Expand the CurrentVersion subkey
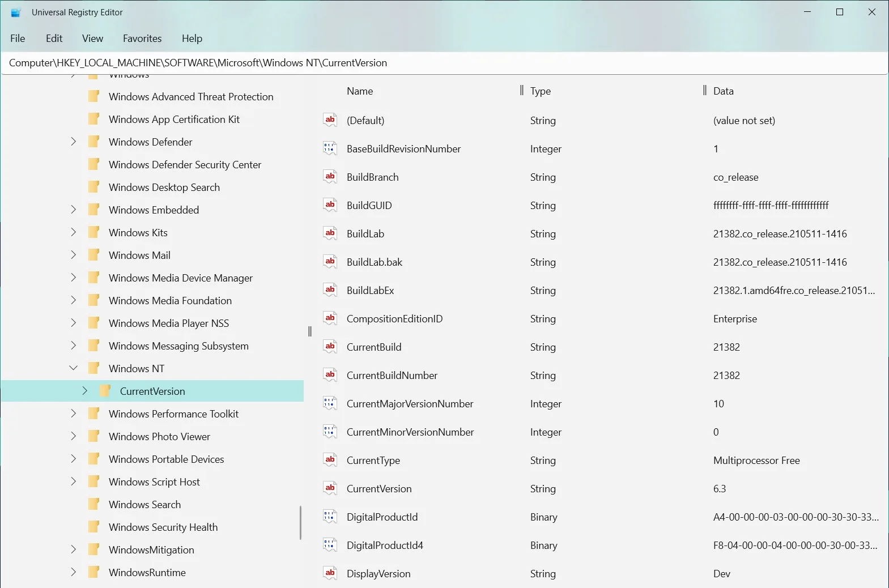This screenshot has height=588, width=889. tap(84, 391)
